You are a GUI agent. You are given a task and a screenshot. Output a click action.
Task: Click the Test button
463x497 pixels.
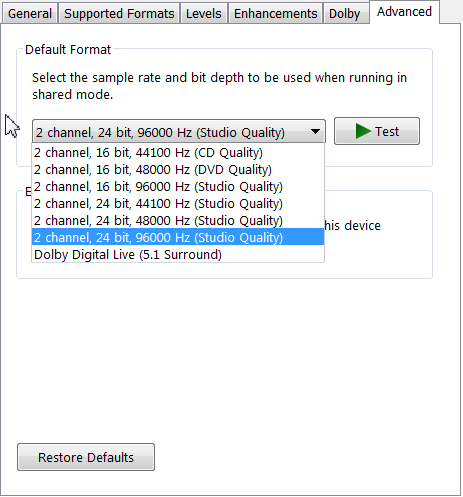(377, 131)
